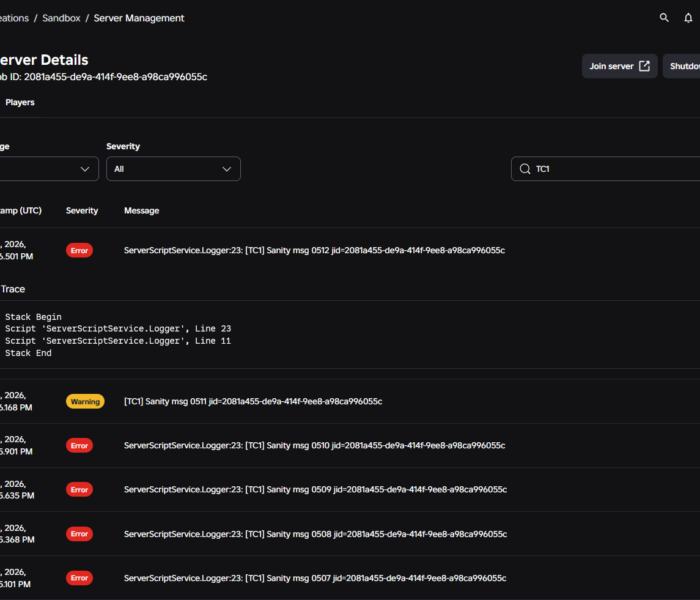Click stack line 'Logger', Line 11

118,341
